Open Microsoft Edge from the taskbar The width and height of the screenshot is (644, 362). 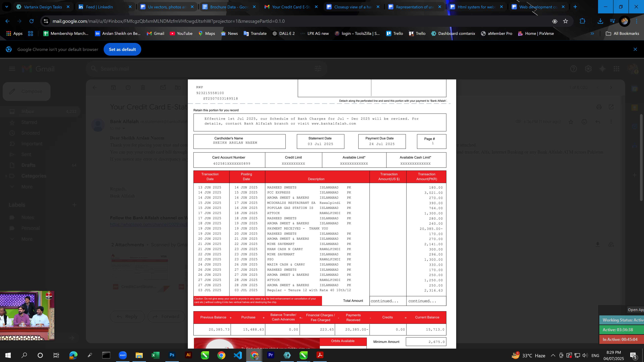73,355
